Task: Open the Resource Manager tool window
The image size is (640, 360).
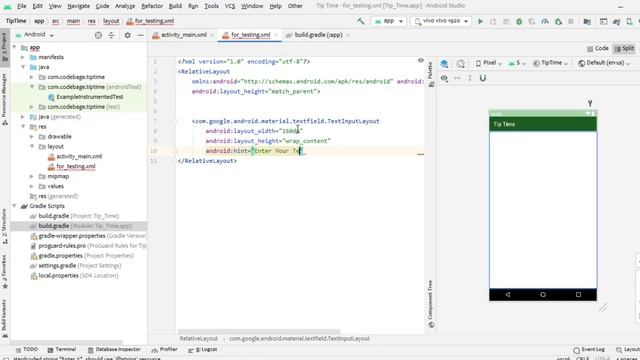Action: pyautogui.click(x=4, y=99)
